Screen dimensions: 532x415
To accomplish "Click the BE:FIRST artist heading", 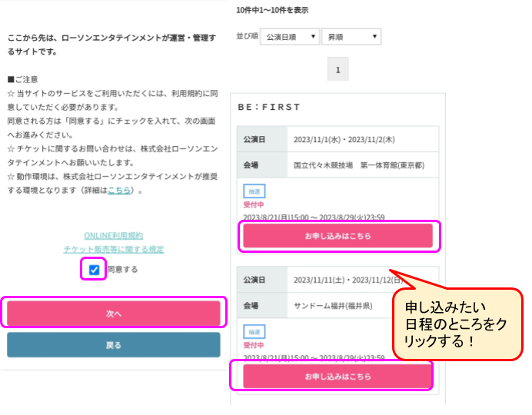I will 269,107.
